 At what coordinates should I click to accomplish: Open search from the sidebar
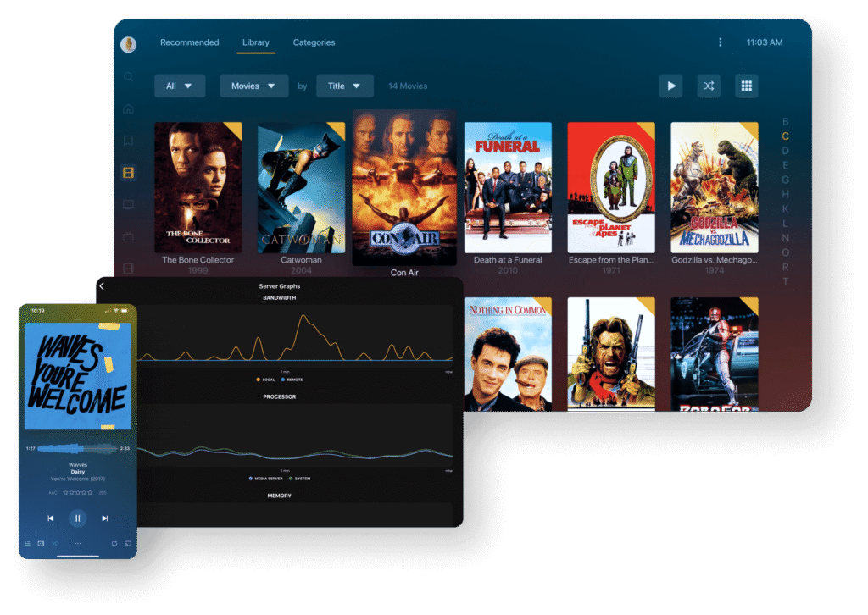[127, 76]
